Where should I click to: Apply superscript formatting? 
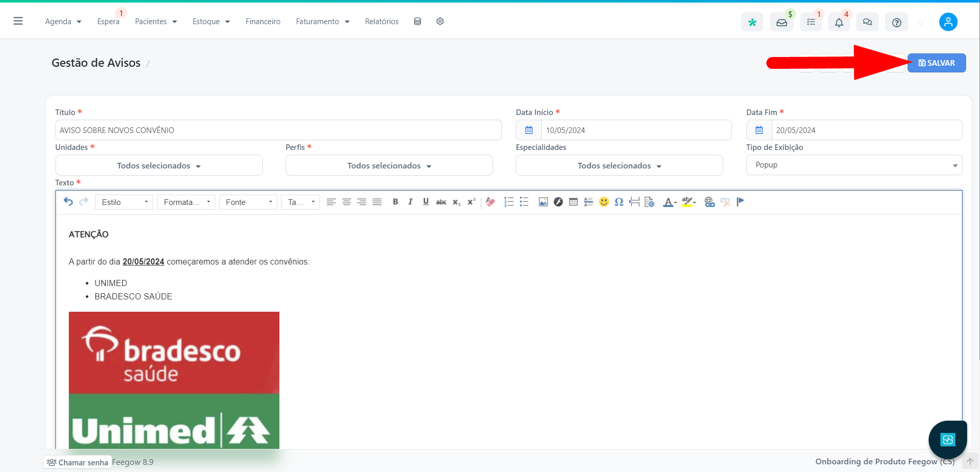[472, 202]
